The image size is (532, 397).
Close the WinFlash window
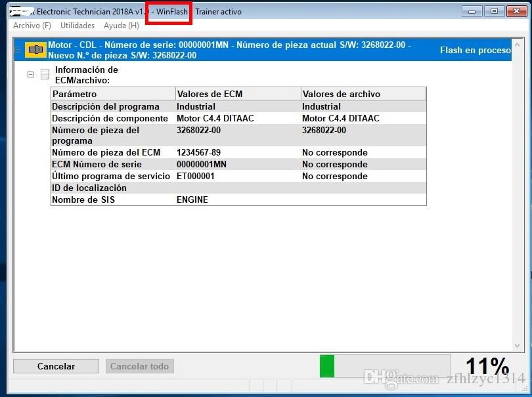pos(517,11)
